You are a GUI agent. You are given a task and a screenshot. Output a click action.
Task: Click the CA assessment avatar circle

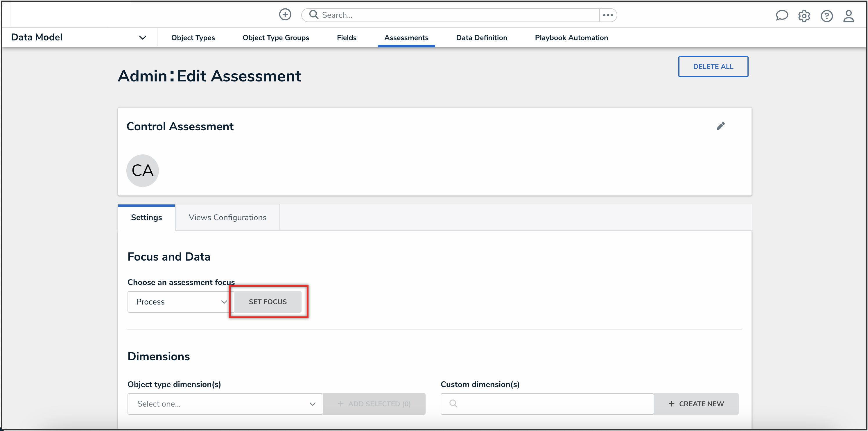(143, 170)
